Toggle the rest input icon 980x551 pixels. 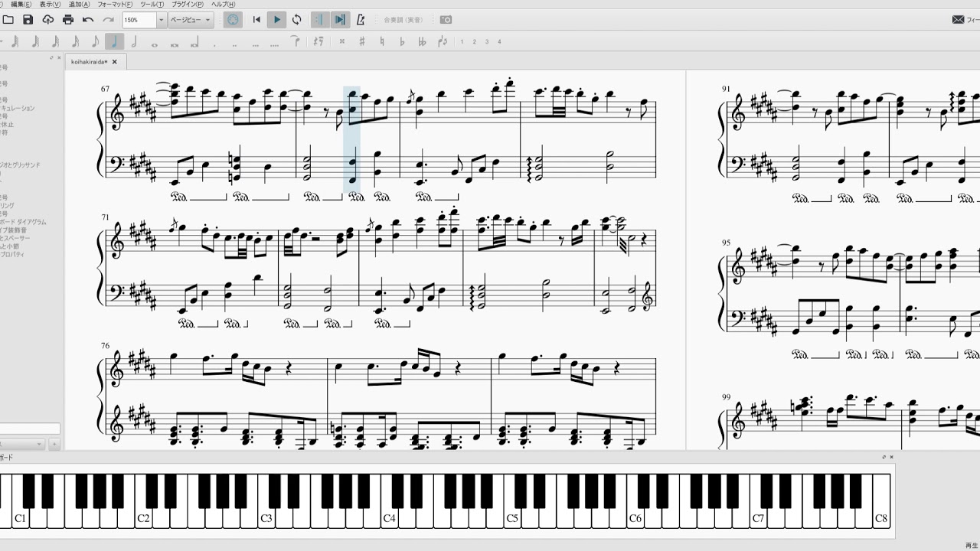pos(318,41)
